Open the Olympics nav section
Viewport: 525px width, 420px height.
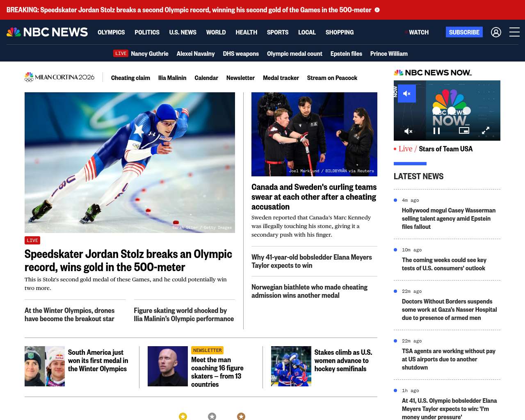[111, 32]
